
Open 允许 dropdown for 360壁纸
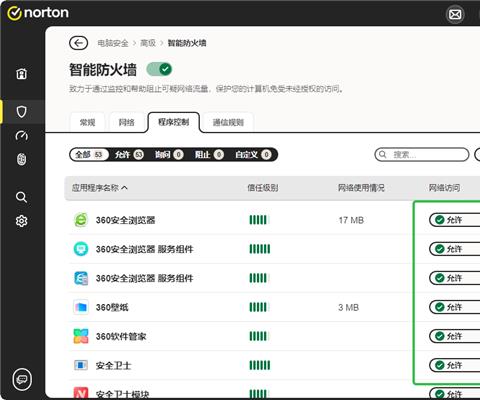455,307
